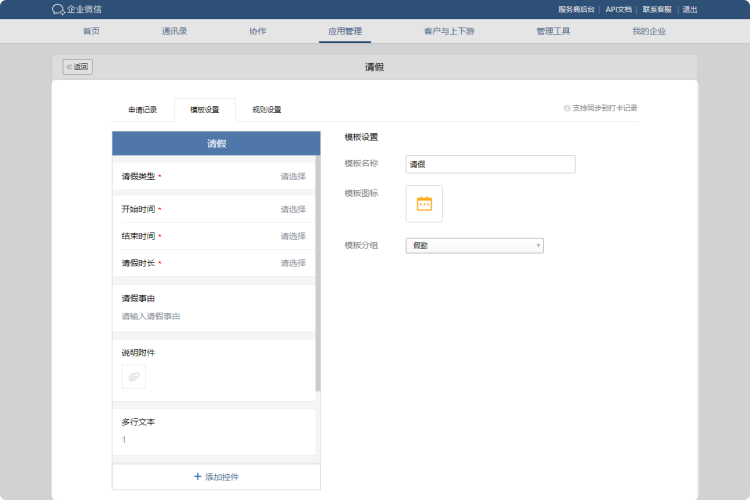Open 我的企业 navigation item

[649, 31]
